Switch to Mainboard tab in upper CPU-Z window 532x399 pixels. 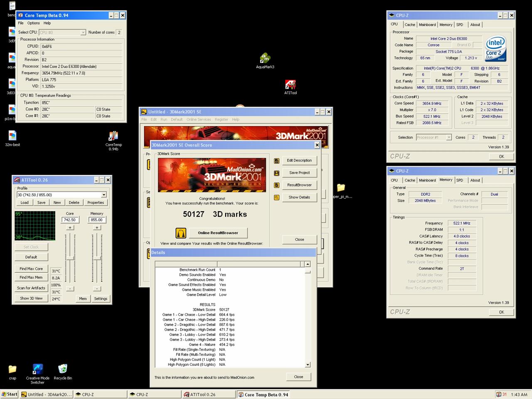click(427, 25)
